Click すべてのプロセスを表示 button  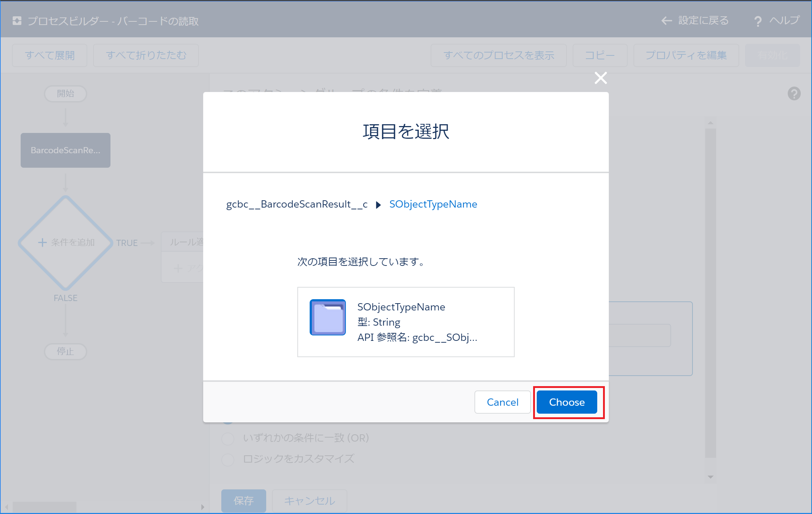coord(499,55)
